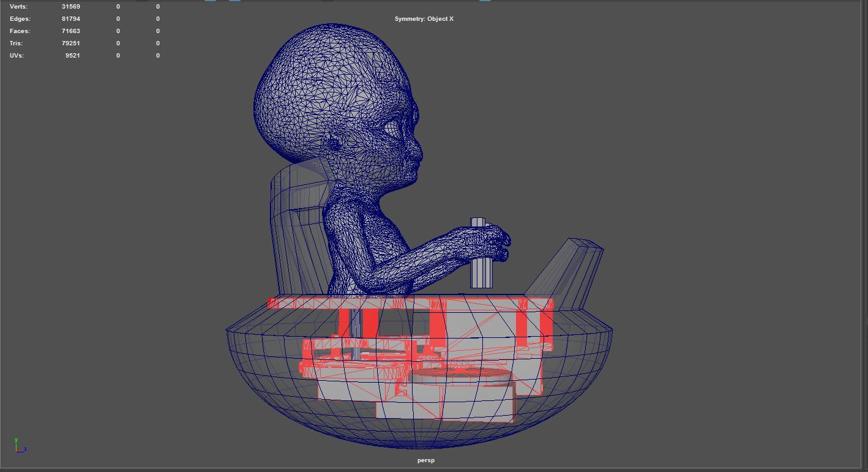Click the UVs label in poly count HUD
The height and width of the screenshot is (472, 868).
pyautogui.click(x=17, y=56)
